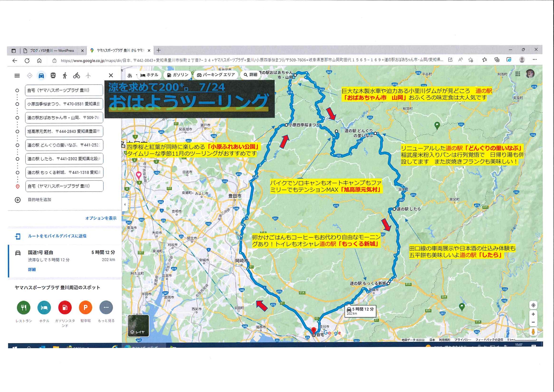Image resolution: width=554 pixels, height=392 pixels.
Task: Search nearby hotels with the teal ホテル icon
Action: tap(44, 308)
